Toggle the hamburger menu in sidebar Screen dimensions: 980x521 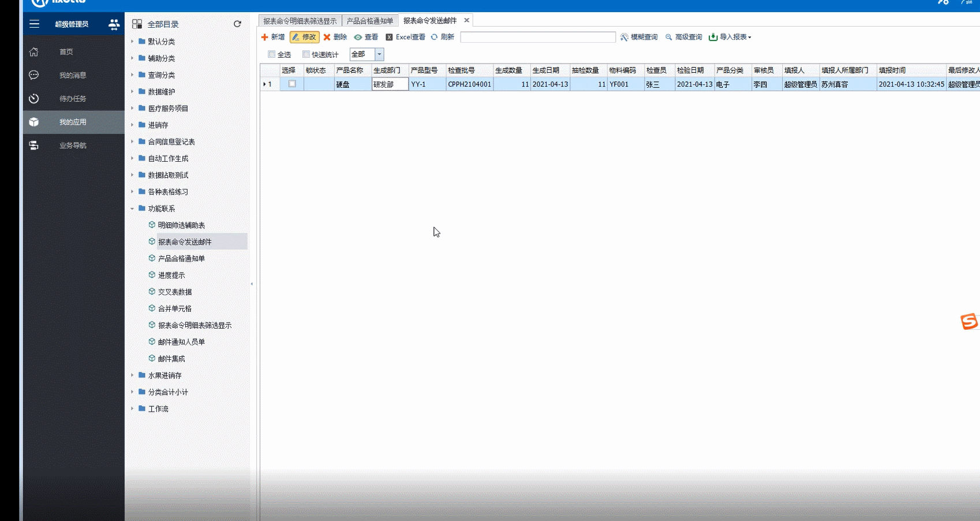coord(35,24)
